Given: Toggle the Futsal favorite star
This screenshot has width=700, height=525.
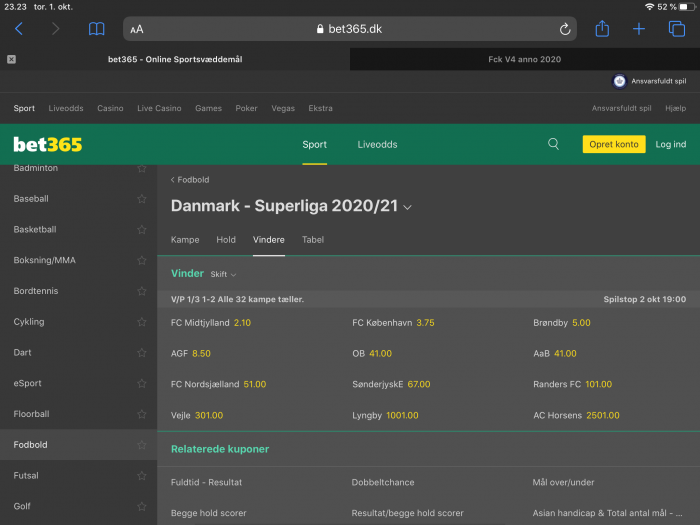Looking at the screenshot, I should (142, 476).
